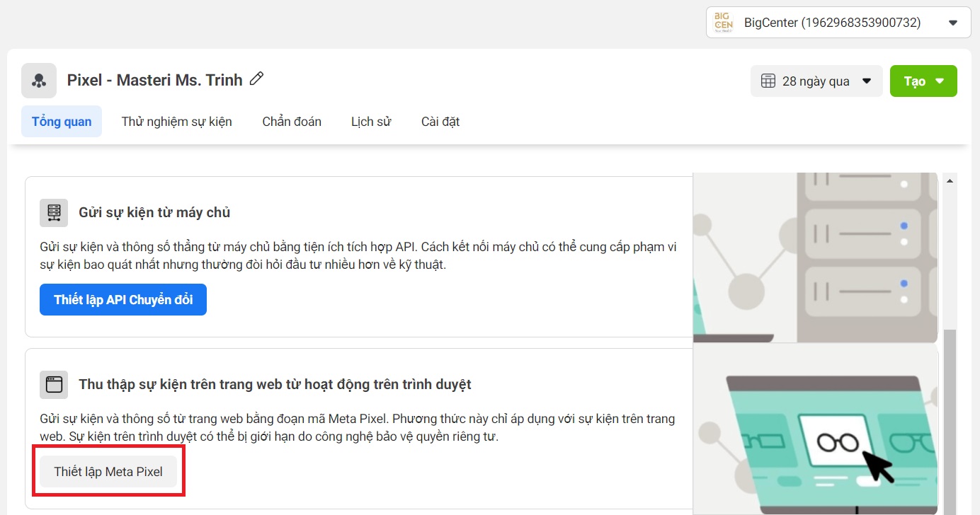
Task: Click Thiết lập API Chuyển đổi button
Action: point(123,300)
